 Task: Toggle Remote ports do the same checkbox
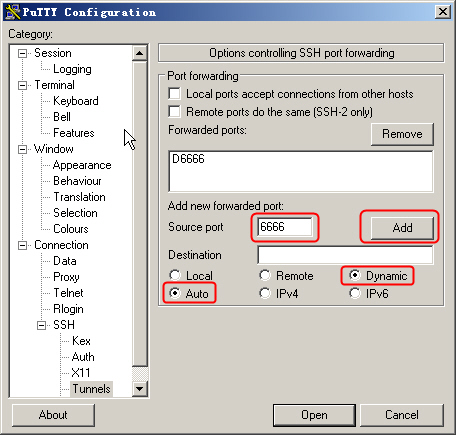(174, 112)
